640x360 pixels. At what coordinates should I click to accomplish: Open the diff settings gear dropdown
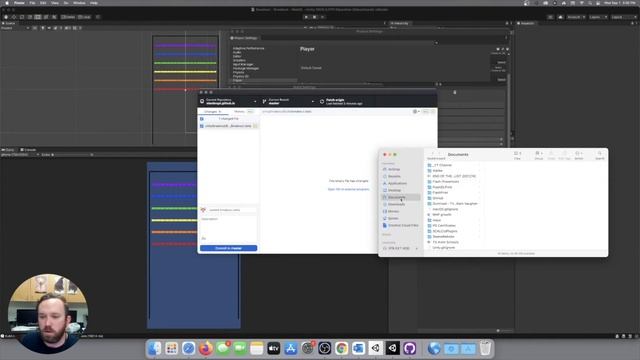pyautogui.click(x=416, y=111)
